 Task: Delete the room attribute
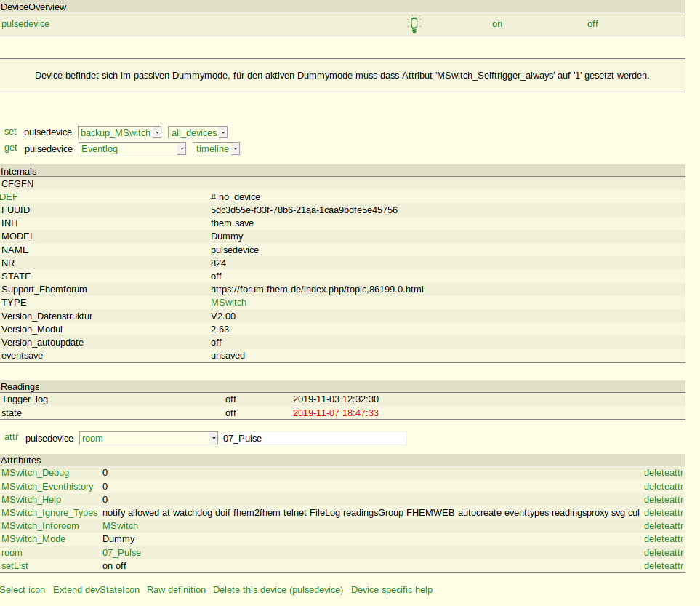point(664,553)
